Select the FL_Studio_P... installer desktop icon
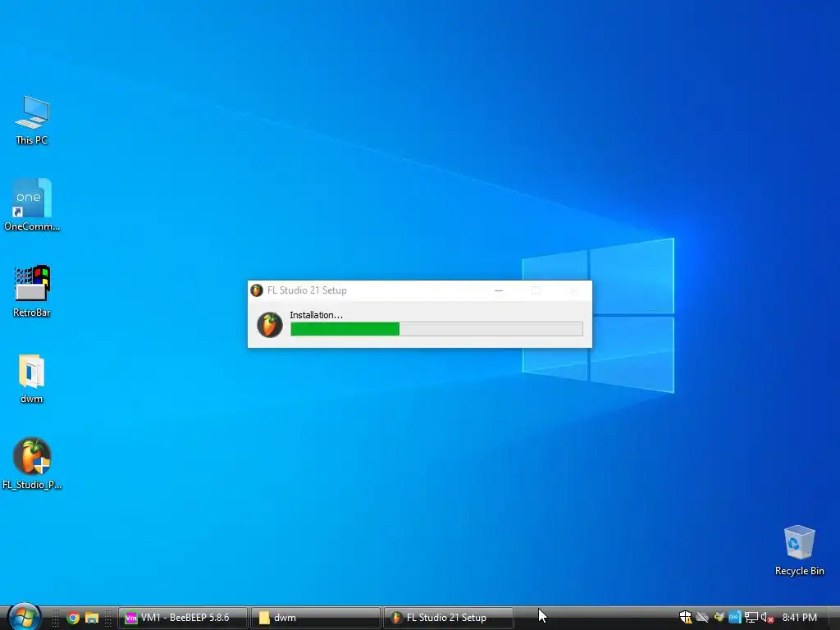 tap(32, 464)
